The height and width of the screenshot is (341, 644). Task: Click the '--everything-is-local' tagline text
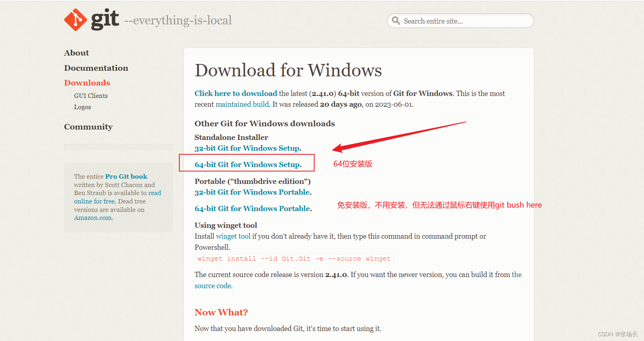[x=178, y=20]
